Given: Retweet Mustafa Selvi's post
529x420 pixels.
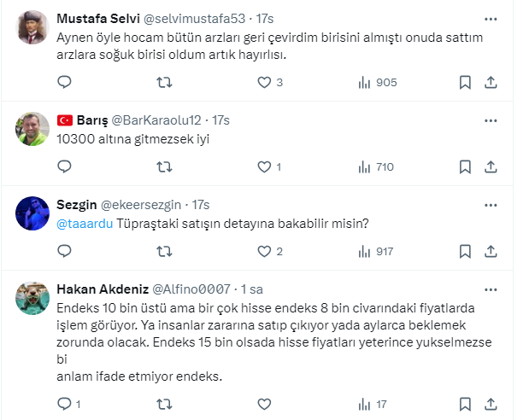Looking at the screenshot, I should pos(166,82).
